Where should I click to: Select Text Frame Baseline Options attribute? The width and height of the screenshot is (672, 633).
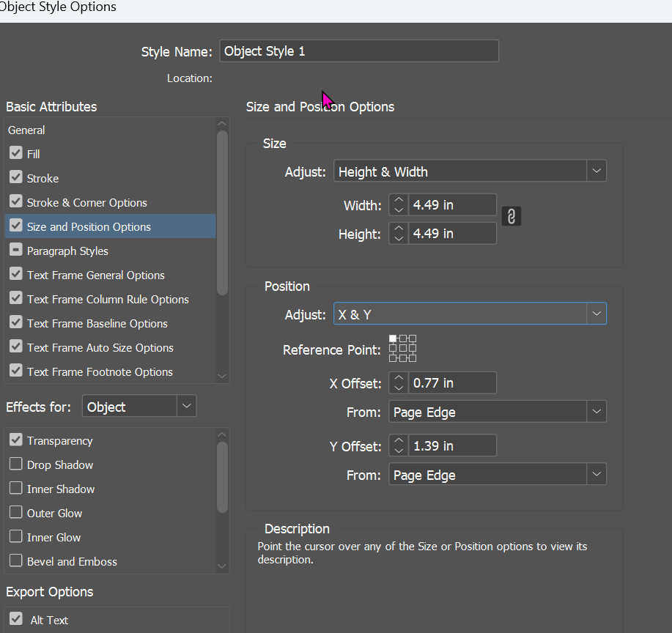point(95,322)
